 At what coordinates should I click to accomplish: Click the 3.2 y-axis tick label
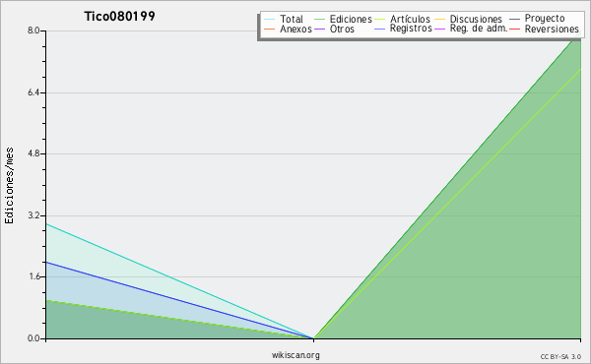[x=33, y=215]
